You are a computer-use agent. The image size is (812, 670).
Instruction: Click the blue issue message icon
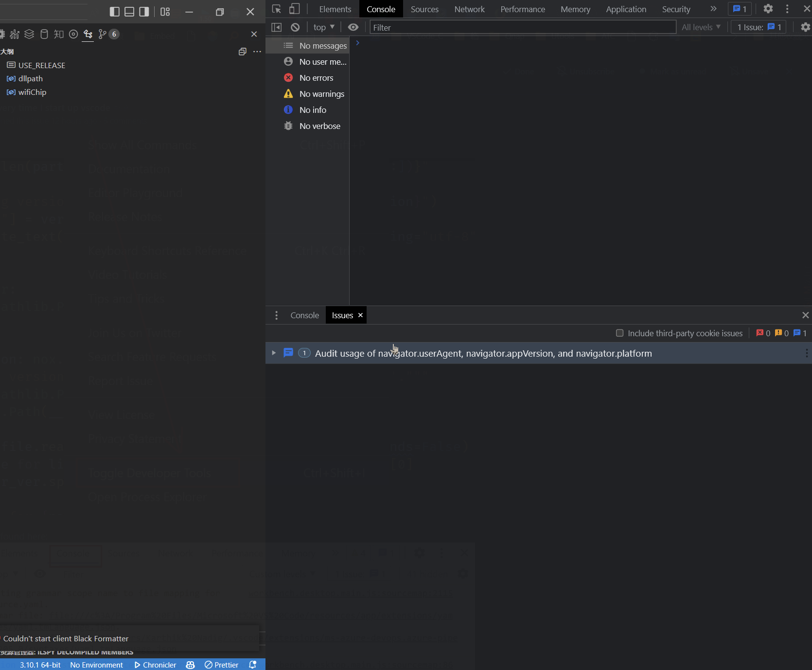pos(288,353)
